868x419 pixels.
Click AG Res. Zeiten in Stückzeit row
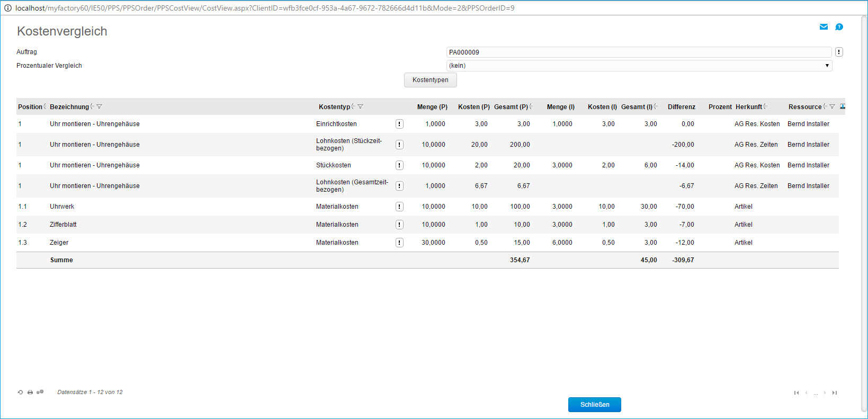[756, 145]
